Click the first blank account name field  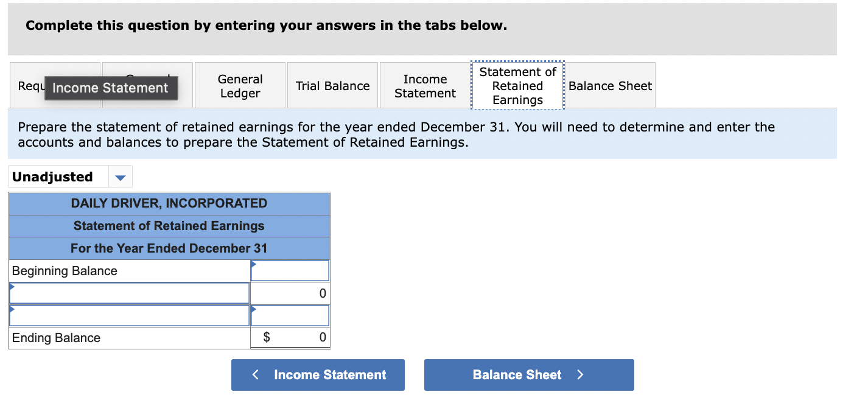coord(129,293)
